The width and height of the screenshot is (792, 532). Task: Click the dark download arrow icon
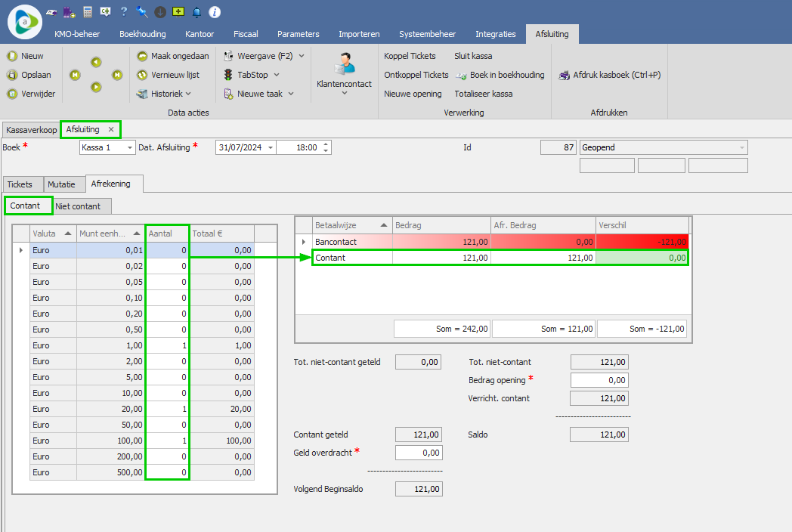(160, 12)
